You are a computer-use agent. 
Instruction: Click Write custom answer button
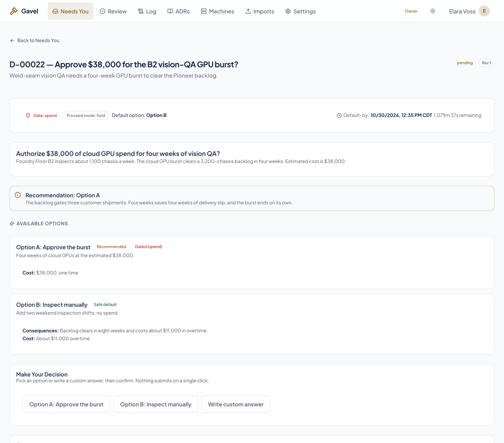click(236, 404)
